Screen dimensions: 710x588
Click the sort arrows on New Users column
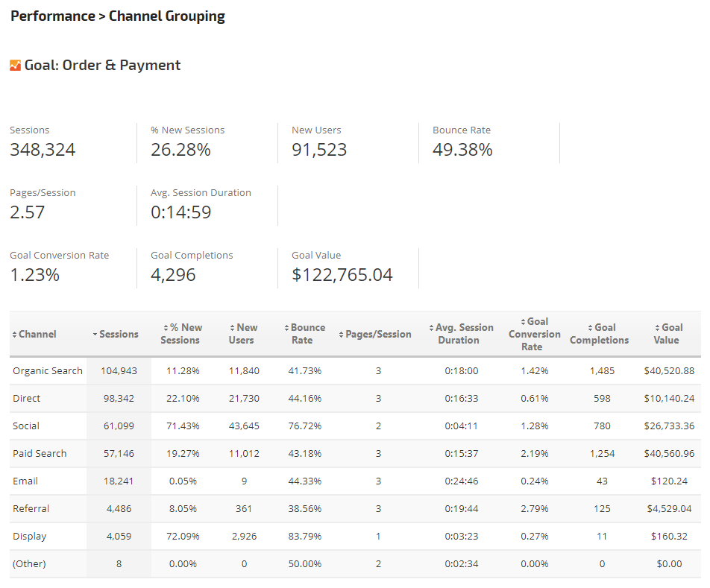[232, 328]
